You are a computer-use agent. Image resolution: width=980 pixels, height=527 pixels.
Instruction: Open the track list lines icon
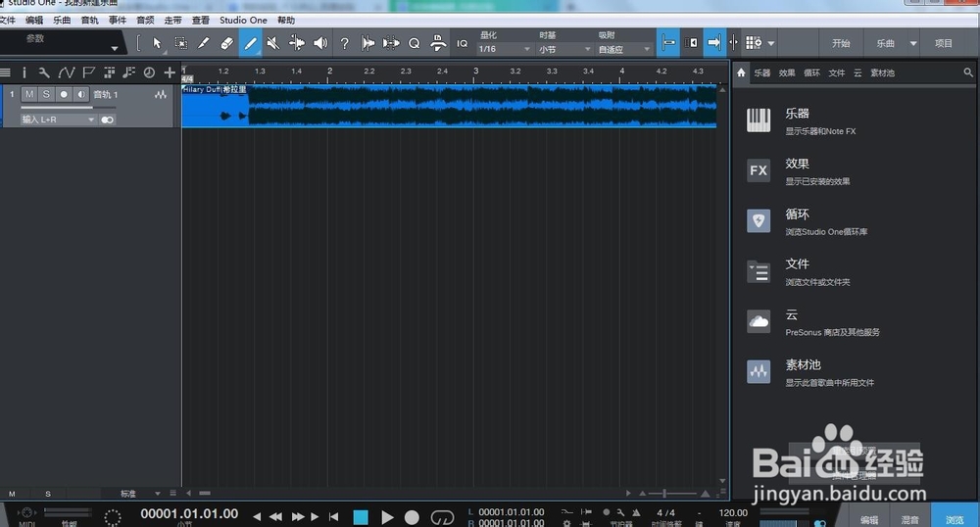pyautogui.click(x=6, y=72)
